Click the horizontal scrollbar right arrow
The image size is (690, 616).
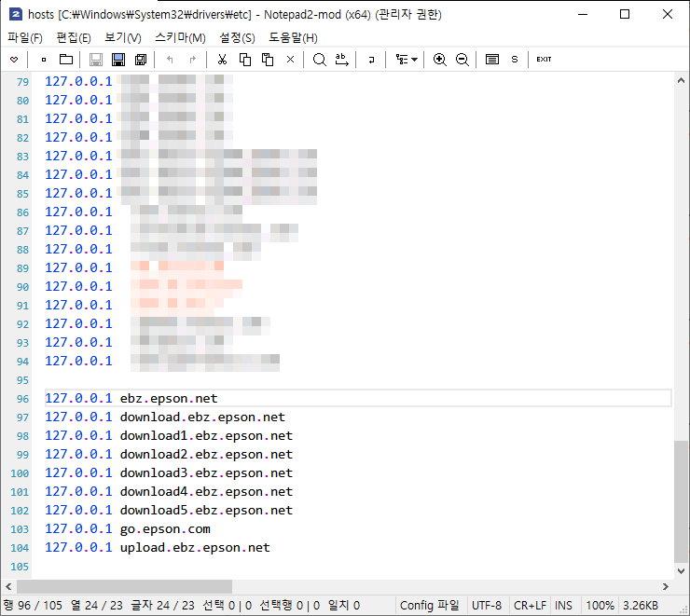click(666, 586)
